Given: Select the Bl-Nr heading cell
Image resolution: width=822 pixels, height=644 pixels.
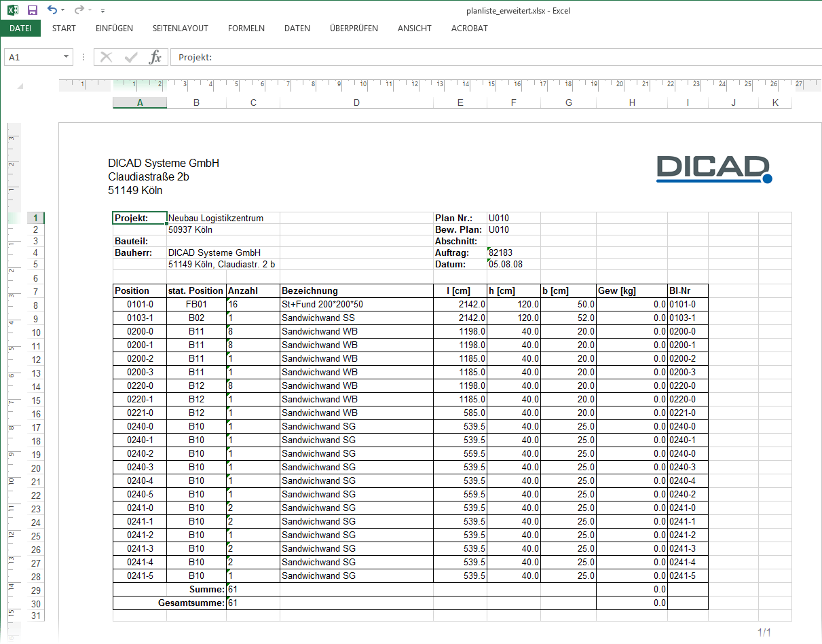Looking at the screenshot, I should 688,290.
